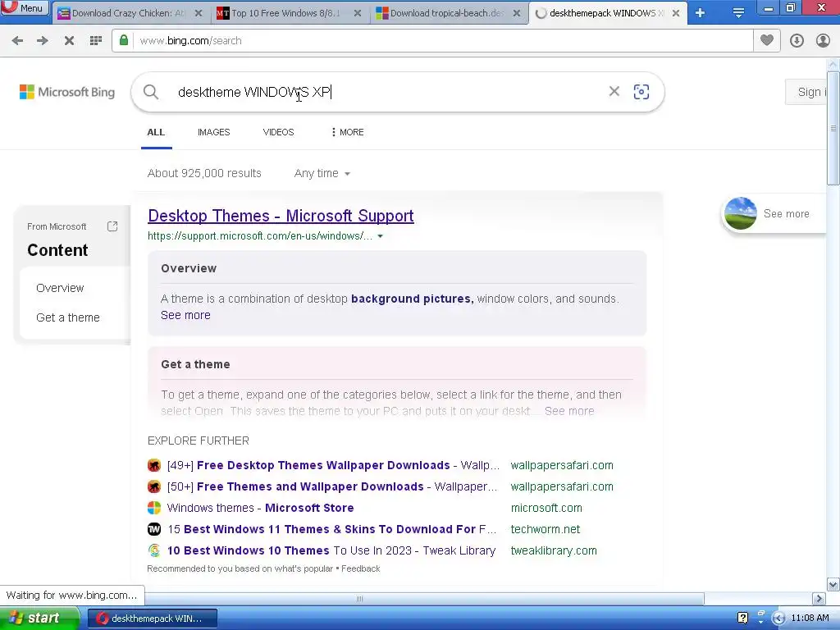Select Overview in Content sidebar
840x630 pixels.
point(60,288)
